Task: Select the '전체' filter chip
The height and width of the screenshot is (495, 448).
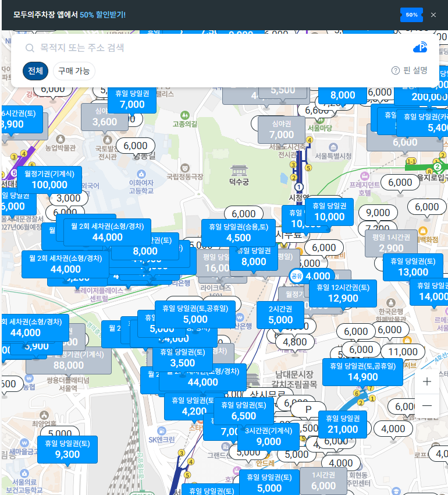Action: tap(35, 71)
